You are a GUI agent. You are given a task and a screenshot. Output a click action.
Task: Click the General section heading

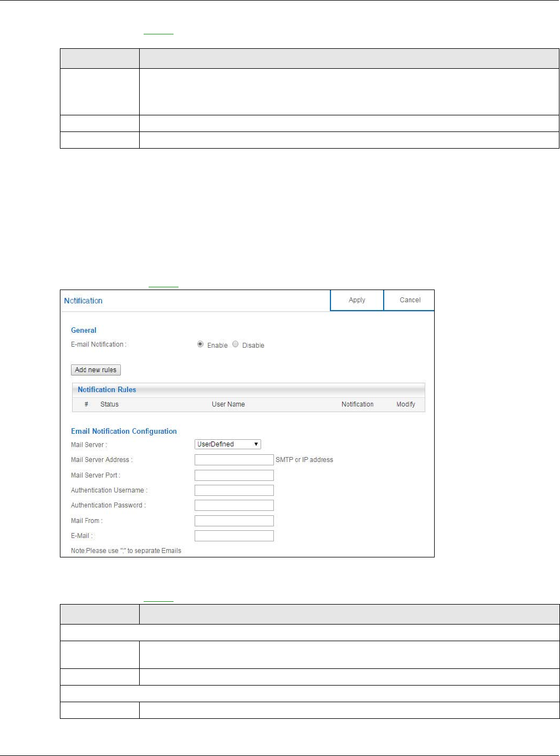(x=84, y=330)
